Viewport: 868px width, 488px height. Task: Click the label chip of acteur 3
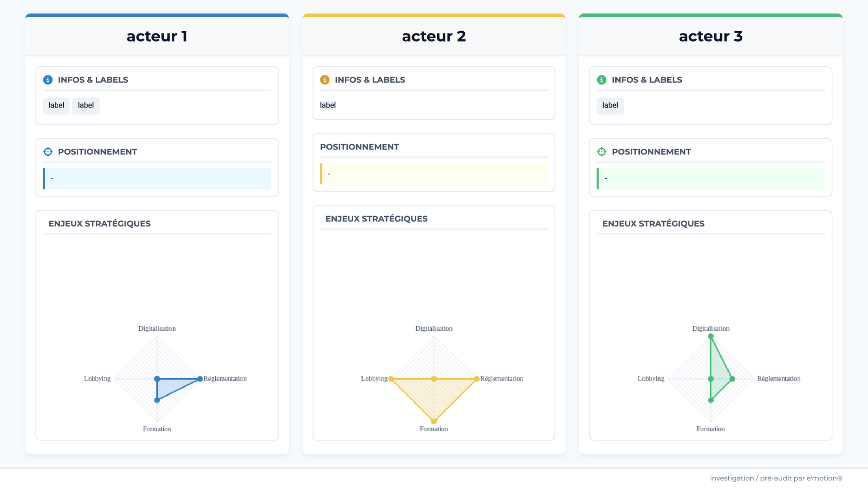pos(610,106)
